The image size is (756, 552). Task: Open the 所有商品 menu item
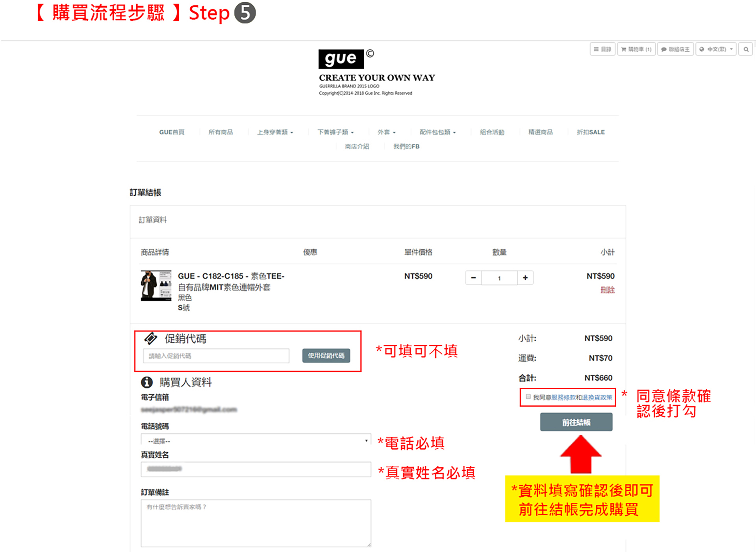click(220, 132)
